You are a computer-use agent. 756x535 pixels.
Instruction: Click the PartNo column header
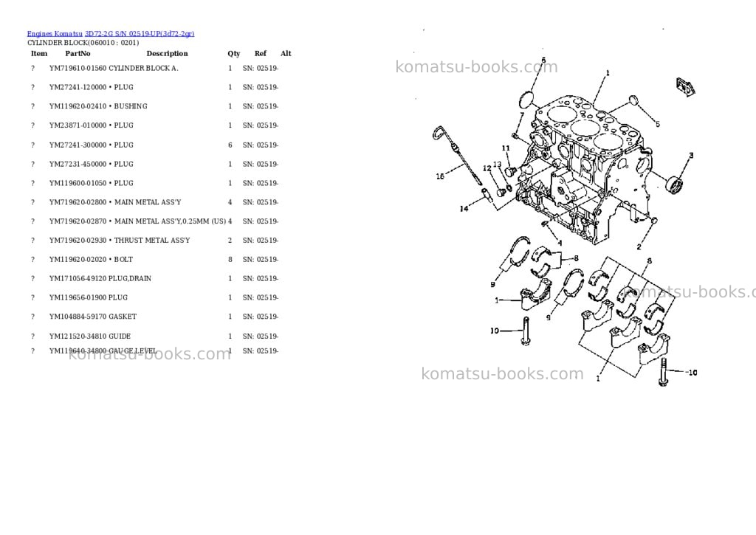coord(78,53)
